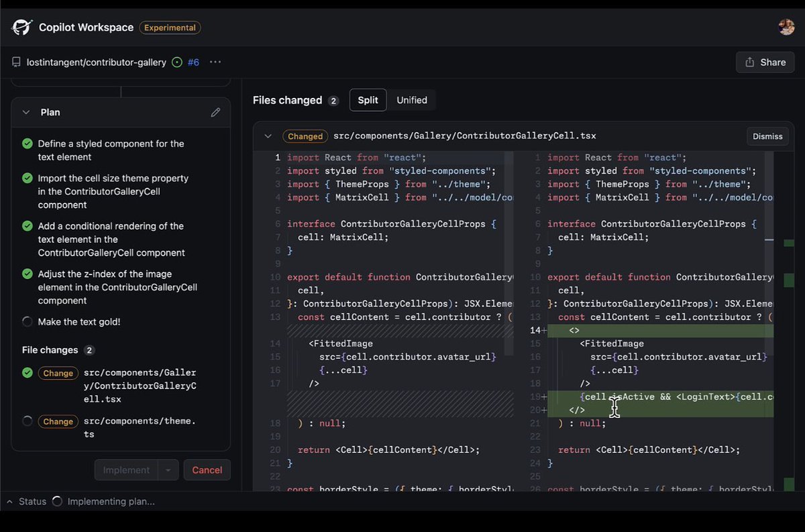Viewport: 805px width, 532px height.
Task: Toggle the 'Add a conditional rendering' step checkmark
Action: click(x=28, y=226)
